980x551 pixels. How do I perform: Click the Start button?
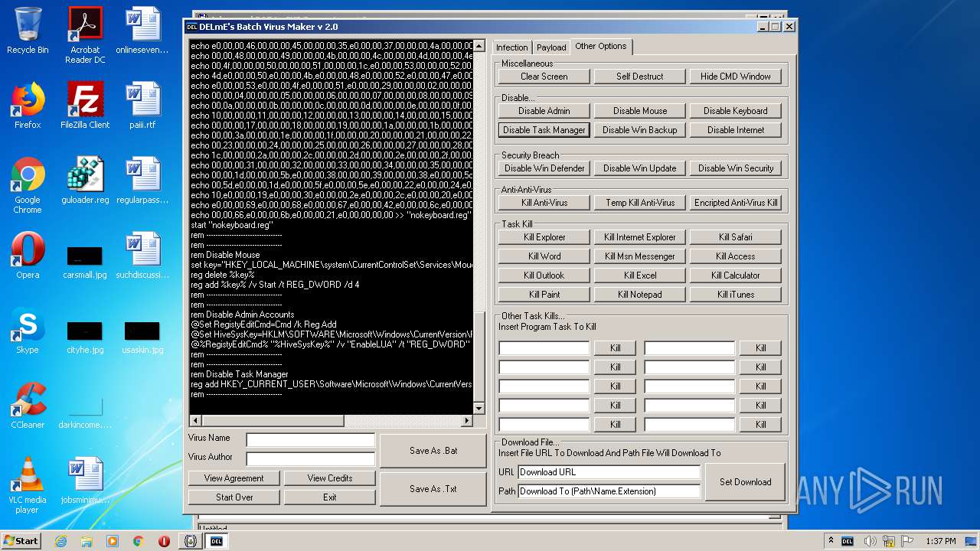[x=21, y=541]
